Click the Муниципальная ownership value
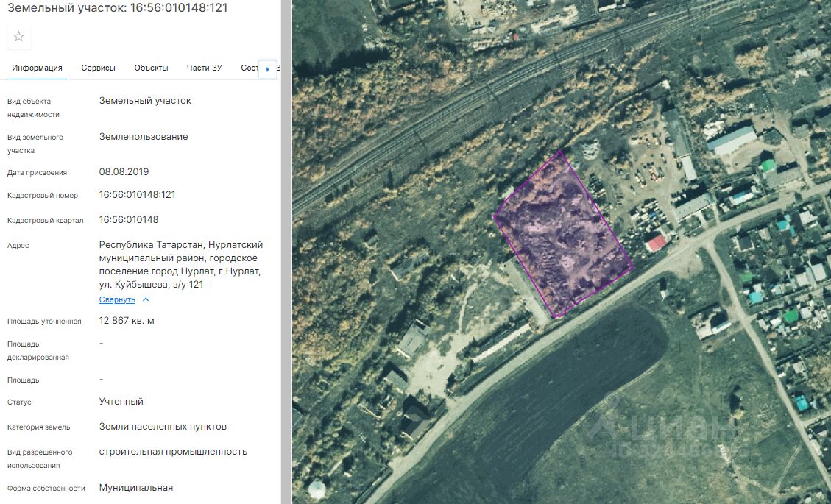The width and height of the screenshot is (831, 504). click(x=136, y=488)
